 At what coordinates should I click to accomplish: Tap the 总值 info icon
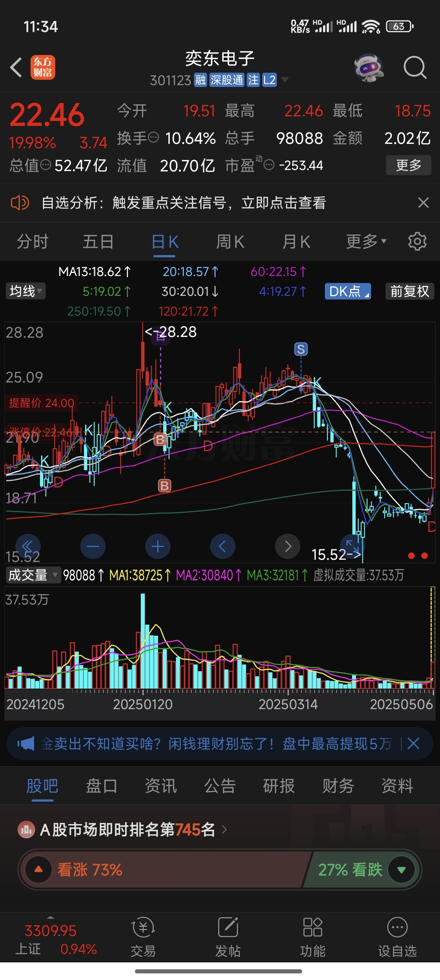(45, 165)
